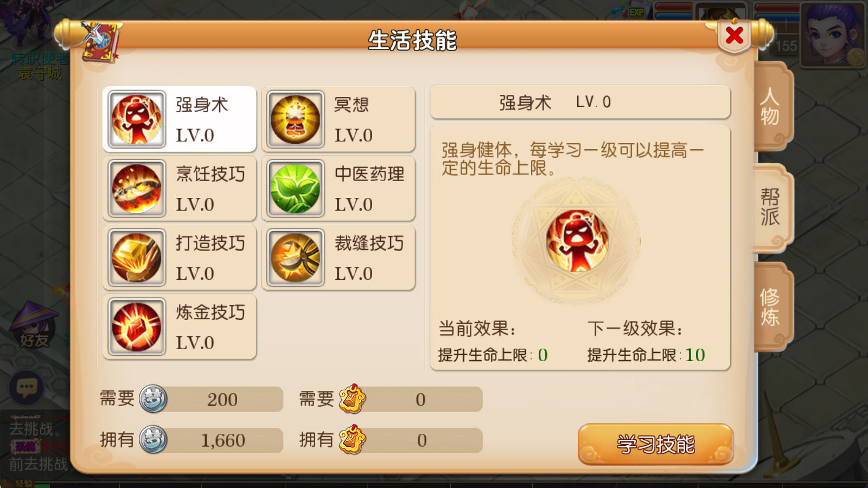Open the chat bubble icon

(27, 387)
